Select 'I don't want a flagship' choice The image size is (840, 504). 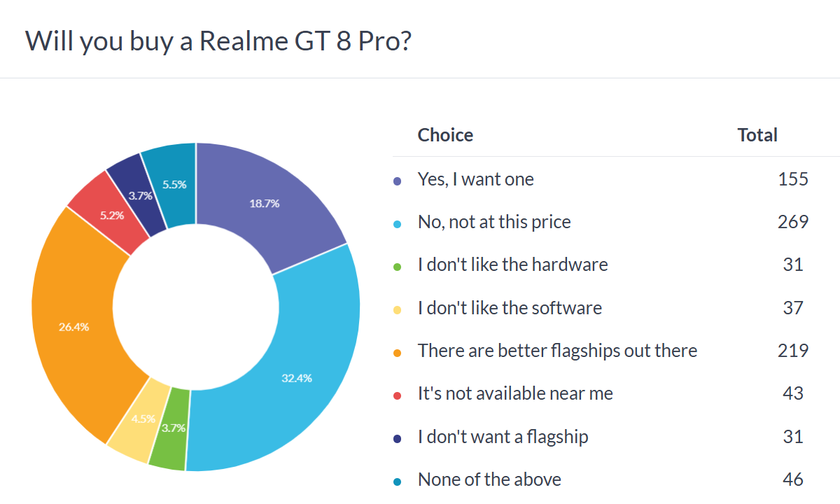click(x=503, y=437)
